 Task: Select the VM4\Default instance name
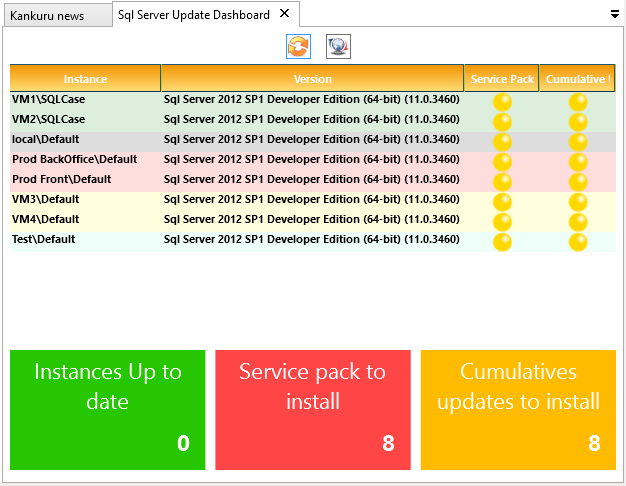[x=46, y=219]
